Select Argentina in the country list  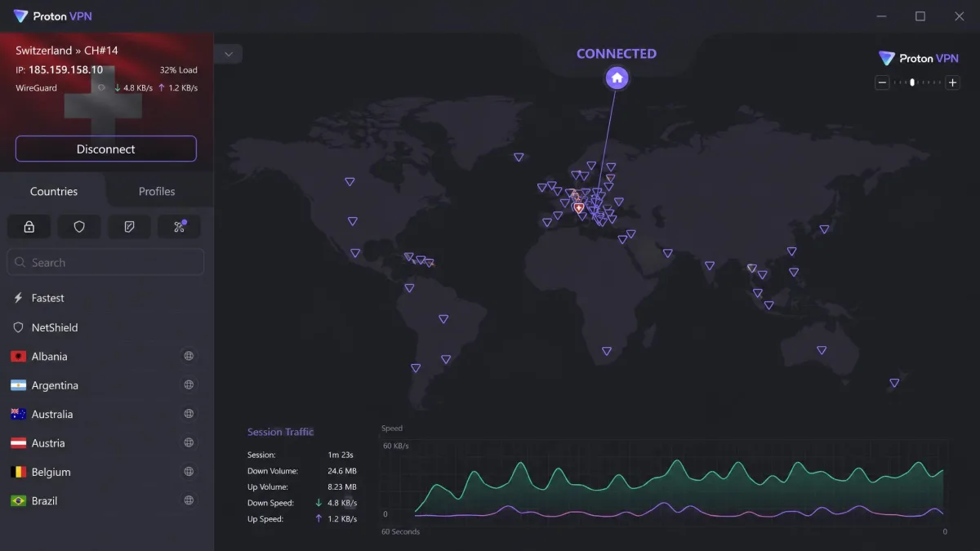click(106, 385)
